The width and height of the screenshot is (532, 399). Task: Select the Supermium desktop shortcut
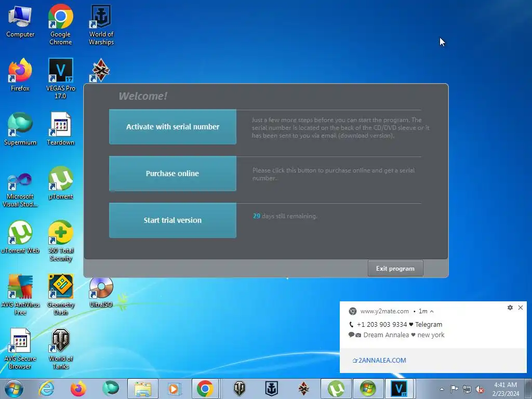click(20, 129)
